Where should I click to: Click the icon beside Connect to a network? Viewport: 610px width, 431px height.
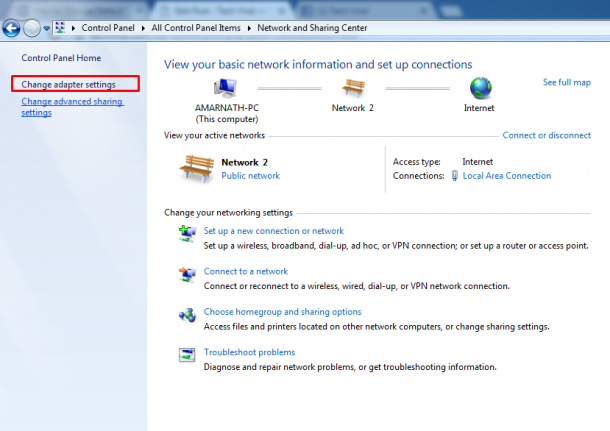pyautogui.click(x=187, y=276)
